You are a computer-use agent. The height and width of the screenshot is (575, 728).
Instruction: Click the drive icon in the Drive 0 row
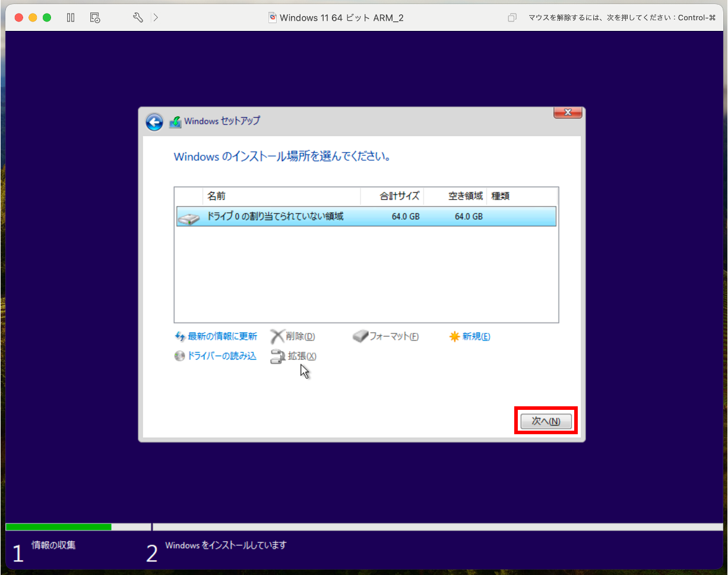(189, 218)
